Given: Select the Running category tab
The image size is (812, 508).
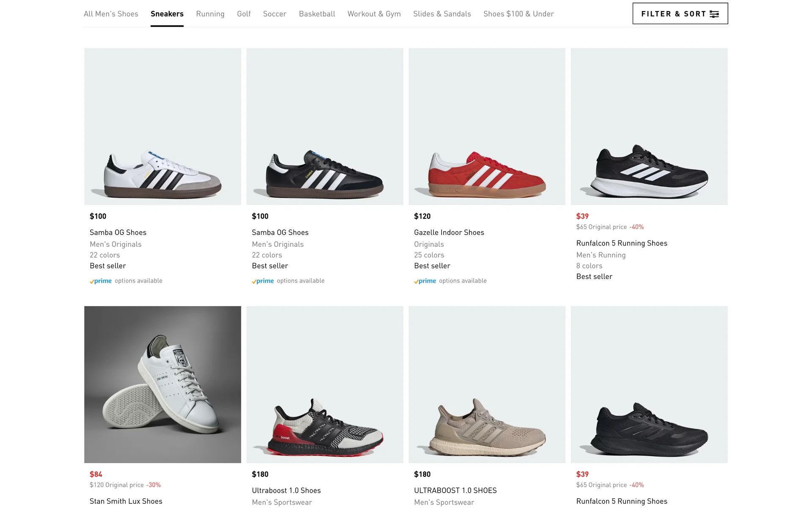Looking at the screenshot, I should (210, 14).
